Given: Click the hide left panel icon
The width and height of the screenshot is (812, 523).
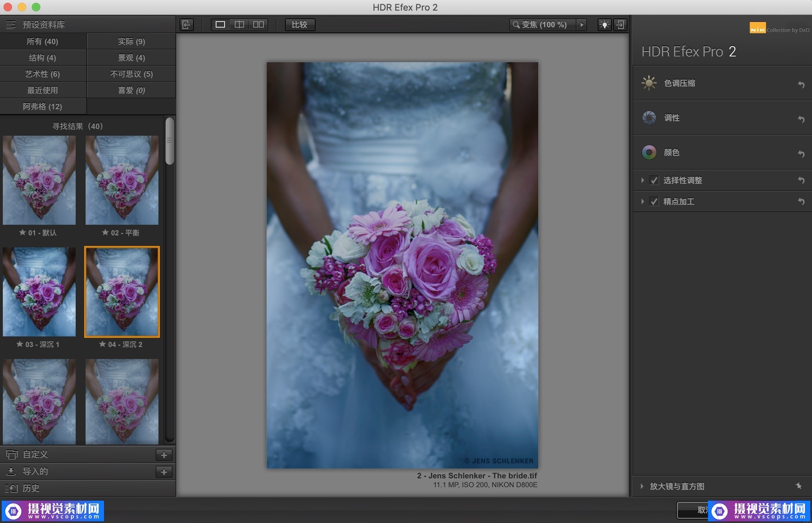Looking at the screenshot, I should [186, 25].
